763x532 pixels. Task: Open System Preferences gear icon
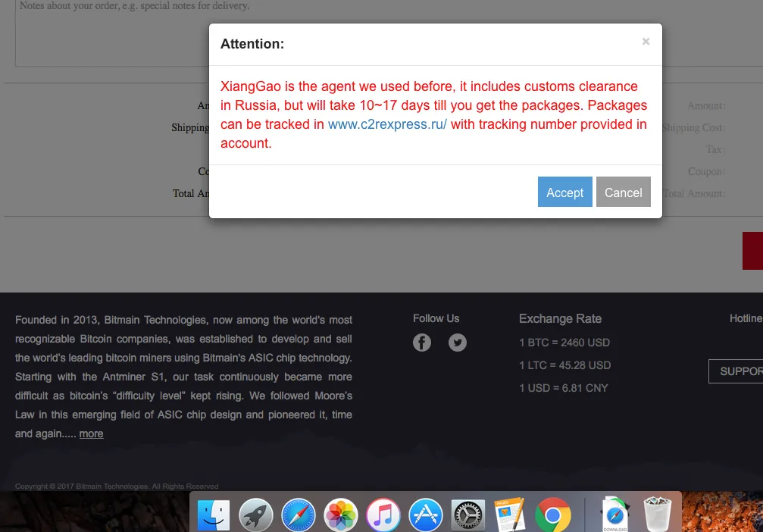point(467,515)
